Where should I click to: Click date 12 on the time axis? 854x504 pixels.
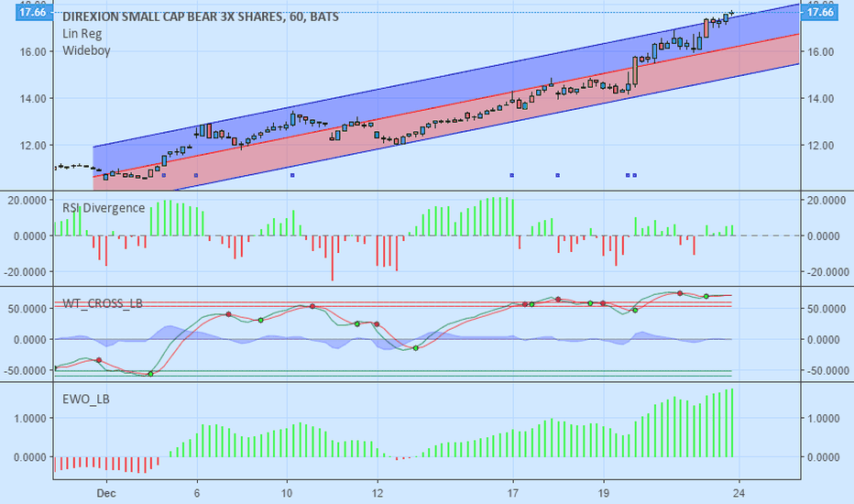click(x=378, y=494)
